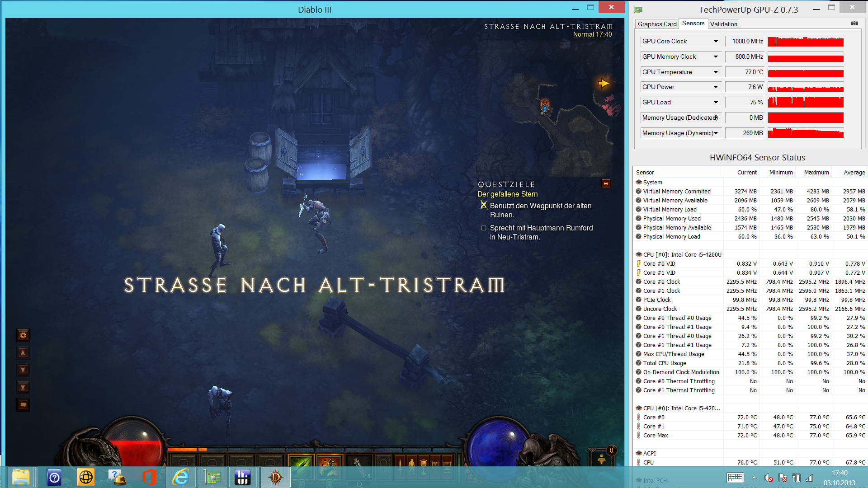Viewport: 868px width, 488px height.
Task: Click the player marker on minimap
Action: [545, 108]
